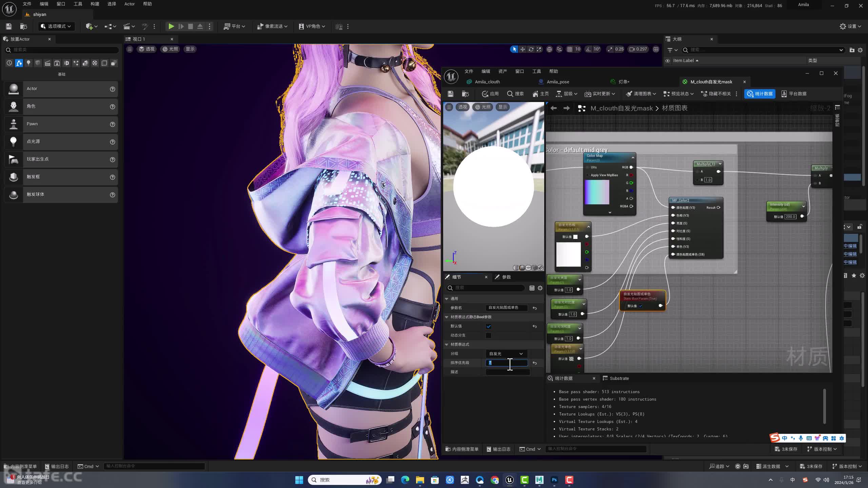Image resolution: width=868 pixels, height=488 pixels.
Task: Click the viewport layout maximize icon
Action: 656,49
